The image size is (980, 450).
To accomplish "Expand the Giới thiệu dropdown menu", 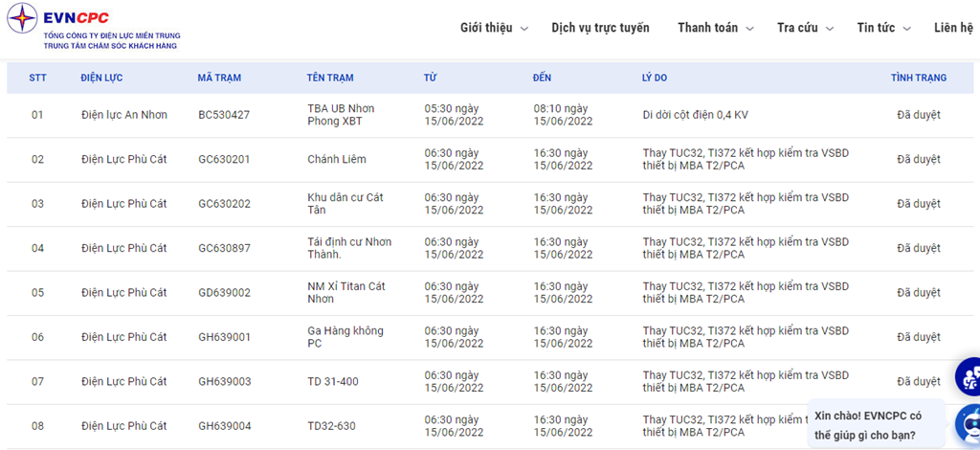I will coord(494,28).
